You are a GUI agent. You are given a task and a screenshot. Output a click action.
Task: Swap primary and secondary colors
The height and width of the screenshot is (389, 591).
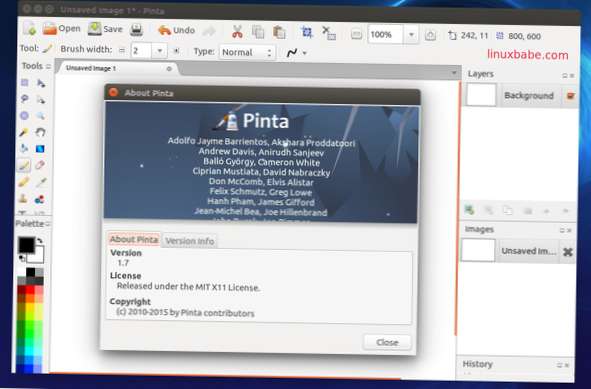40,240
